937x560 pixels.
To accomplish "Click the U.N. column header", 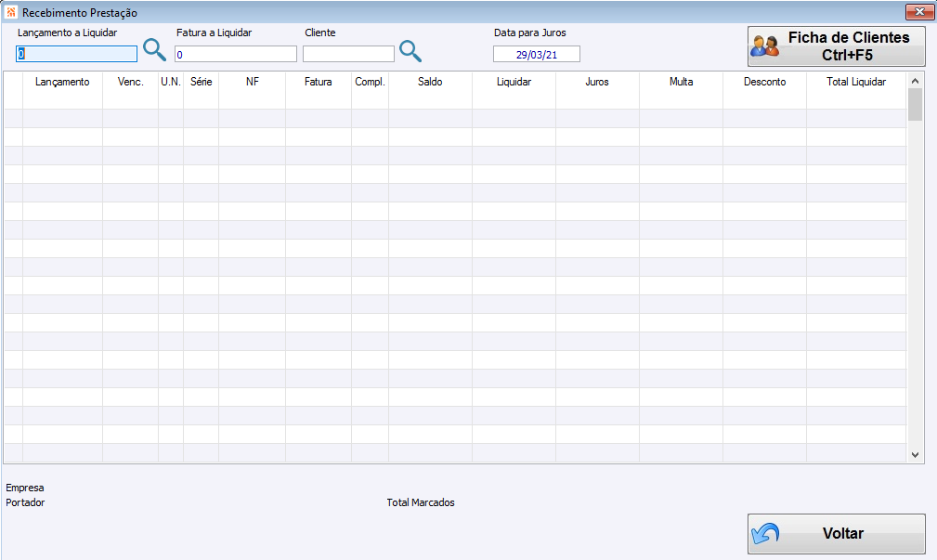I will [x=171, y=82].
